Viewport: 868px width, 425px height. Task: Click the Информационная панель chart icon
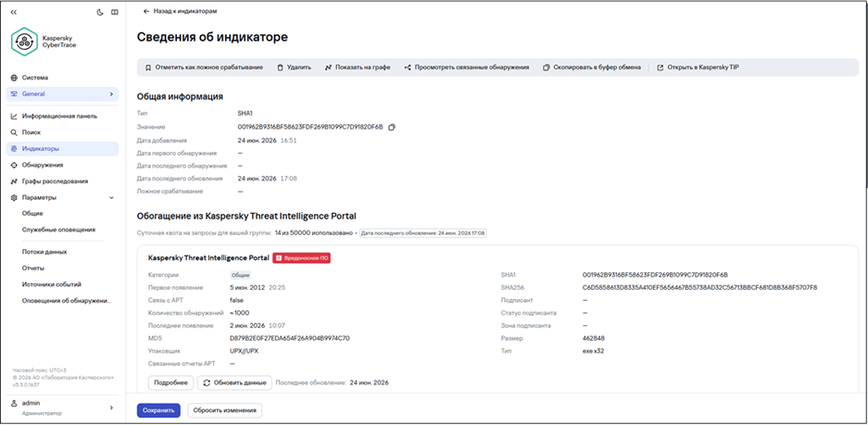point(15,117)
